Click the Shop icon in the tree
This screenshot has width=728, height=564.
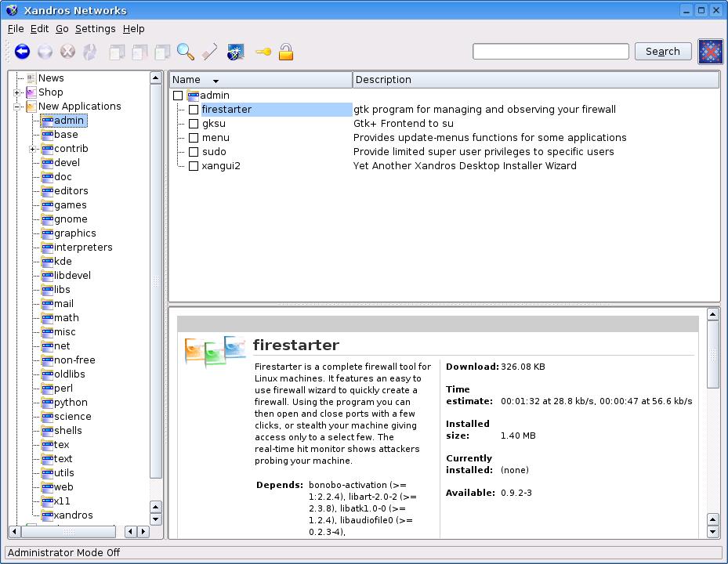(31, 92)
